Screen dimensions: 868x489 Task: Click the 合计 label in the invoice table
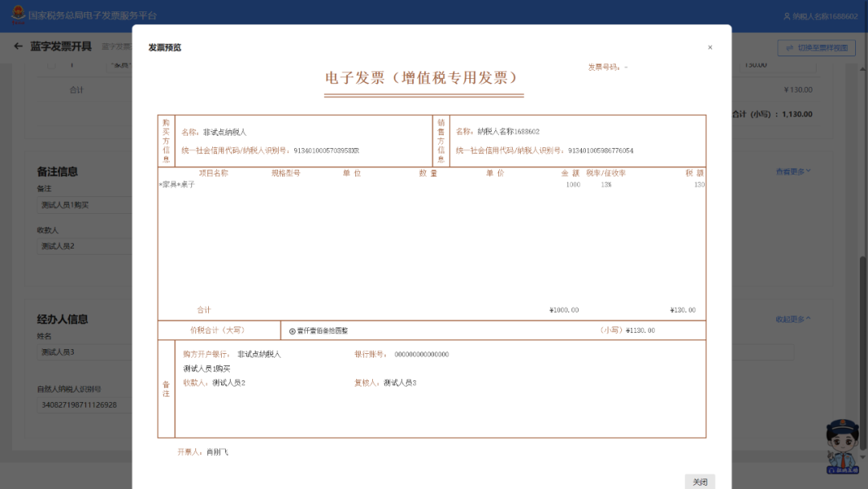(x=204, y=310)
